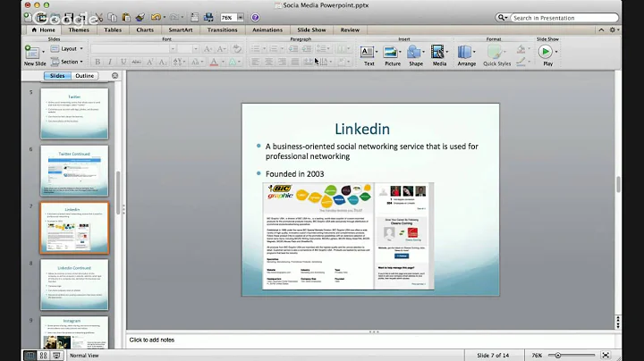Click the Decrease Indent icon
This screenshot has width=644, height=361.
click(x=292, y=48)
